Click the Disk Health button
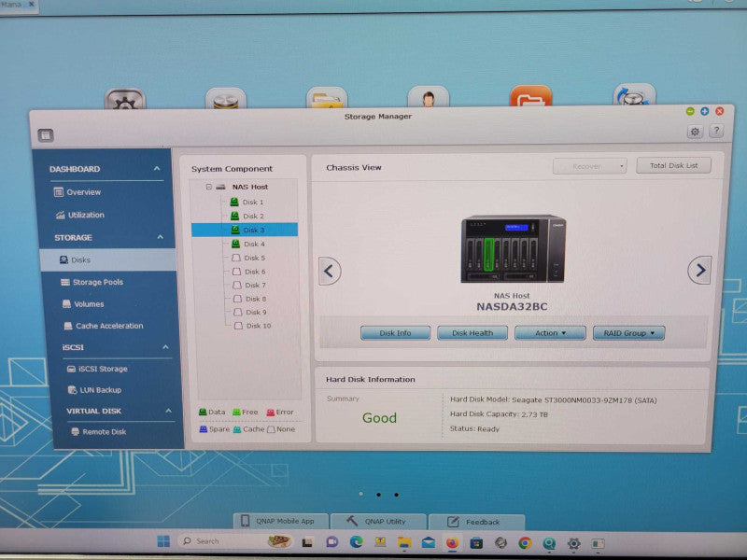The image size is (747, 560). tap(472, 333)
